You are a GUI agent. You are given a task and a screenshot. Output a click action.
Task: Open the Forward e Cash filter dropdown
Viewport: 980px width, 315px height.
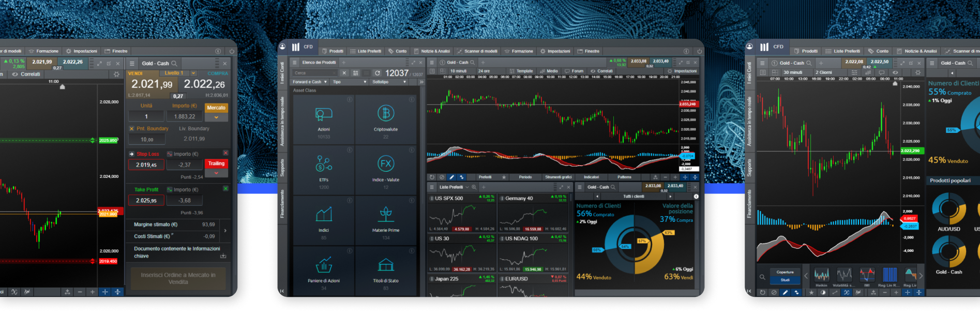(309, 82)
